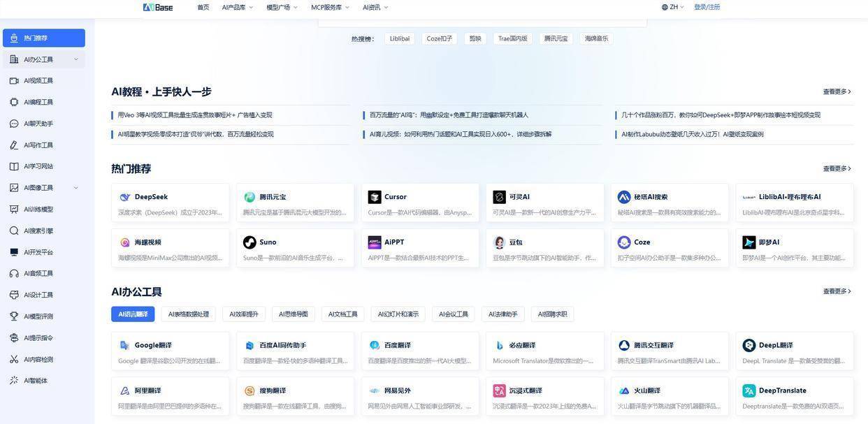The height and width of the screenshot is (424, 868).
Task: Open AI智能体 in the sidebar
Action: 44,381
